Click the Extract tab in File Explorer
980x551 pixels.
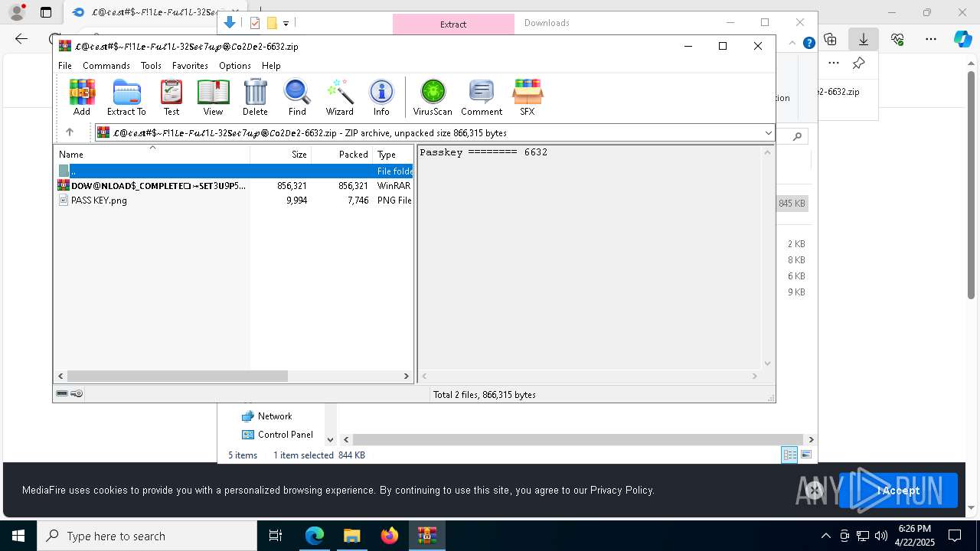point(453,24)
